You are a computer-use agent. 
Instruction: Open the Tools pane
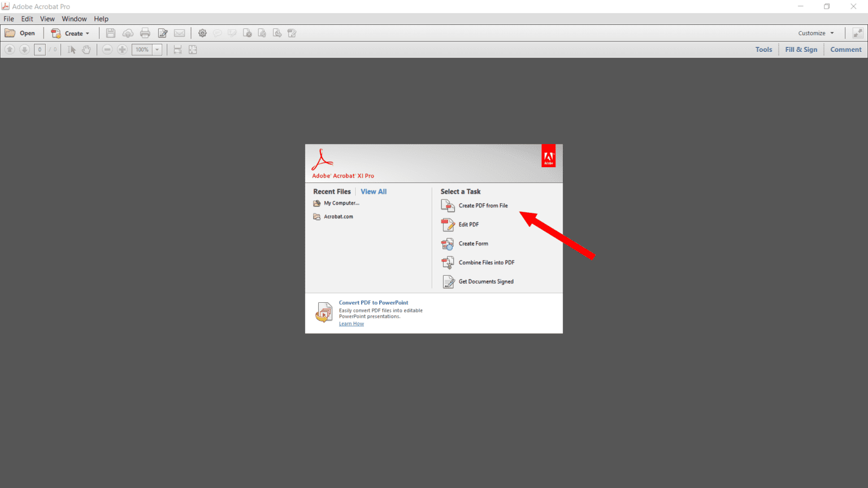point(763,50)
